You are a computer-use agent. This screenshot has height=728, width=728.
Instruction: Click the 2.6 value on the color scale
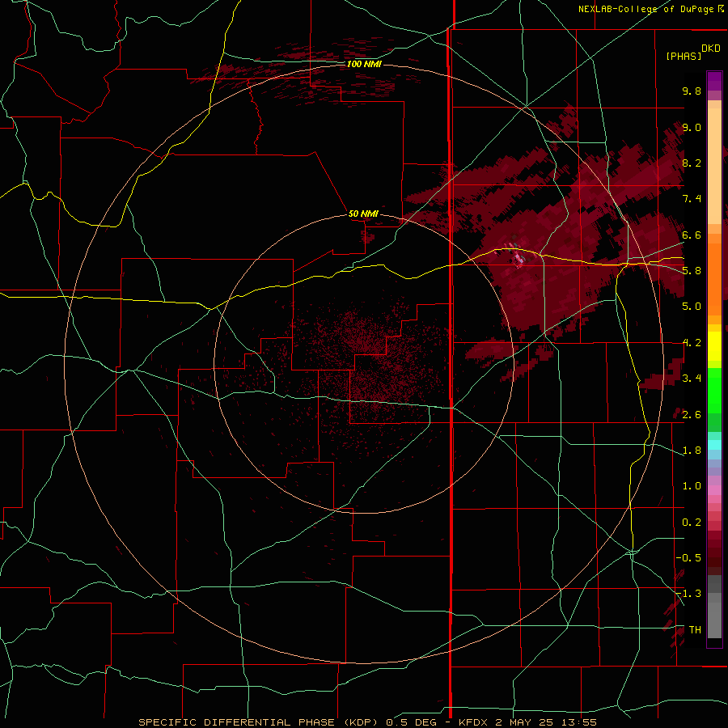click(692, 414)
